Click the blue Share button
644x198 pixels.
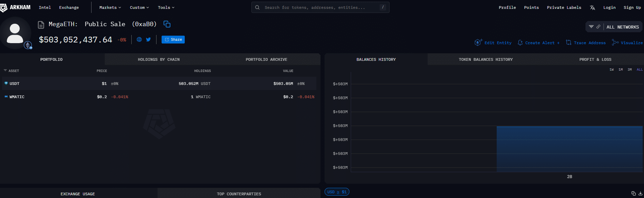click(173, 39)
